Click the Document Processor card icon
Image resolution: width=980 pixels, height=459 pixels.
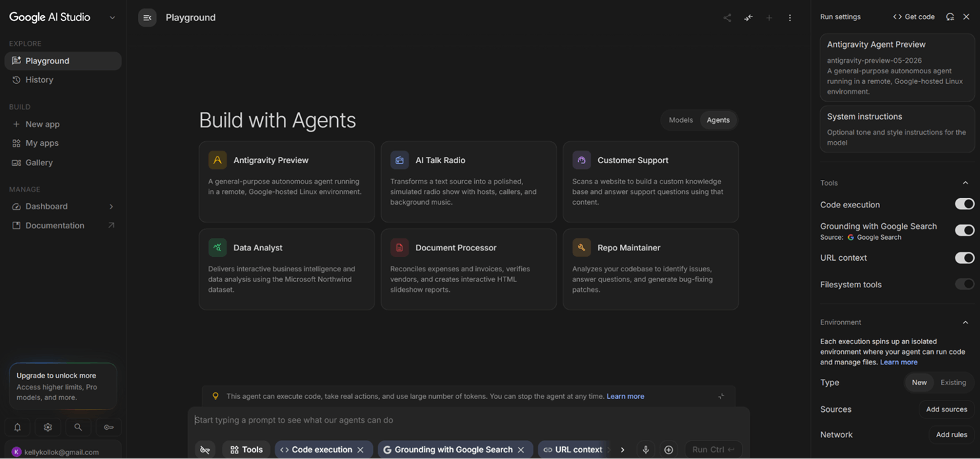click(x=400, y=248)
